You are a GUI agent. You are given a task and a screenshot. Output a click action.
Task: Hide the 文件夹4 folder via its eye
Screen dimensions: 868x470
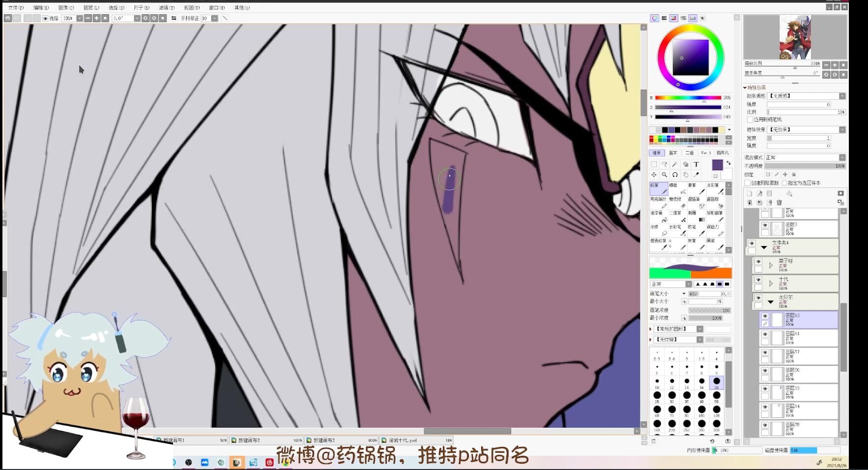pyautogui.click(x=752, y=243)
